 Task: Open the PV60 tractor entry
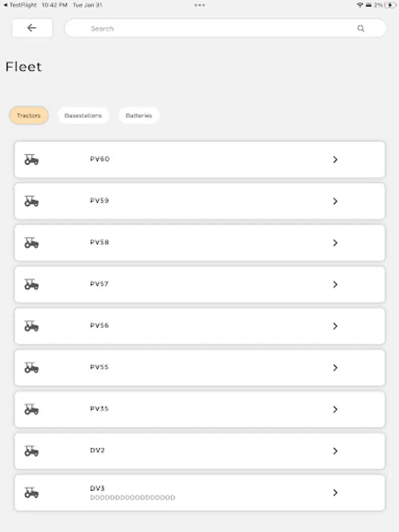pos(199,160)
